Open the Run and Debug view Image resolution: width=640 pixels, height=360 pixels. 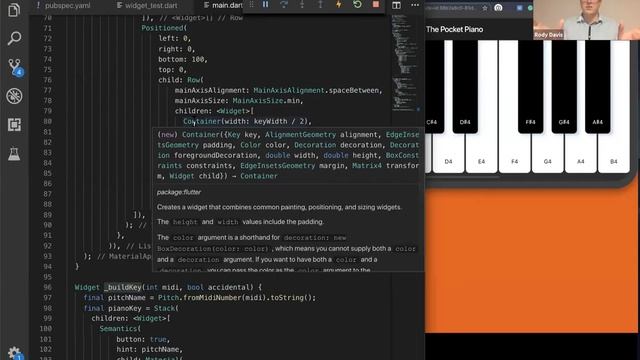click(x=14, y=96)
